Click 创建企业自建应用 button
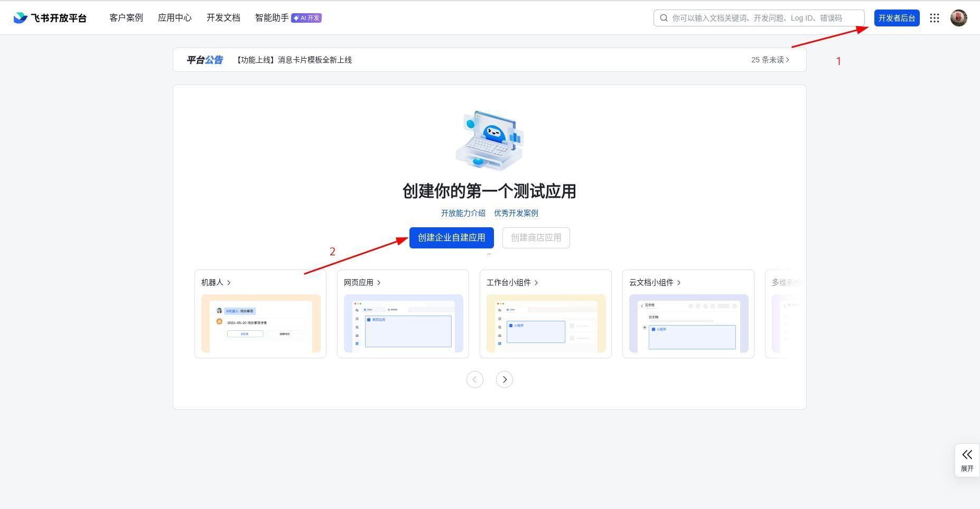The width and height of the screenshot is (980, 509). point(451,238)
